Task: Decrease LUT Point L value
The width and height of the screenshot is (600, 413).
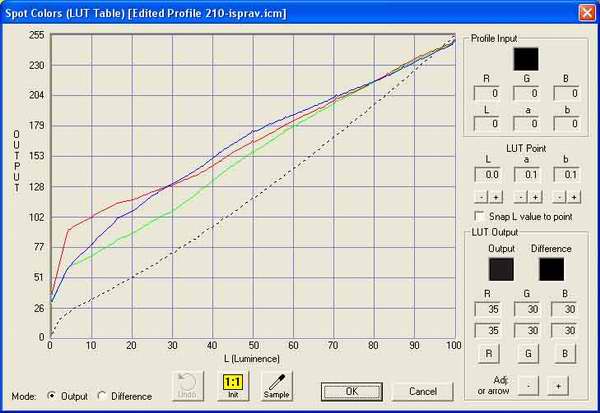Action: (x=481, y=197)
